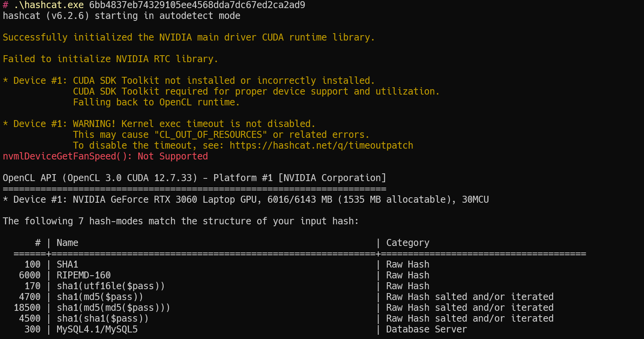Click hash-mode number 100
644x339 pixels.
coord(32,264)
